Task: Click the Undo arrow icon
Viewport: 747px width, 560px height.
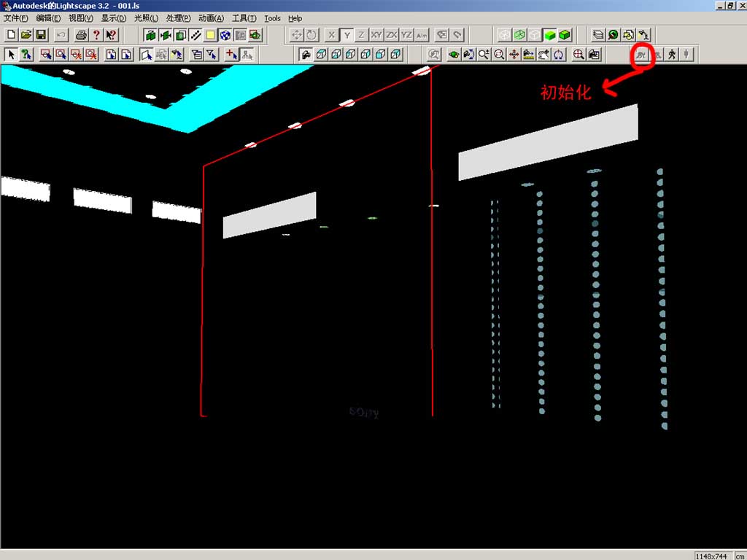Action: coord(61,35)
